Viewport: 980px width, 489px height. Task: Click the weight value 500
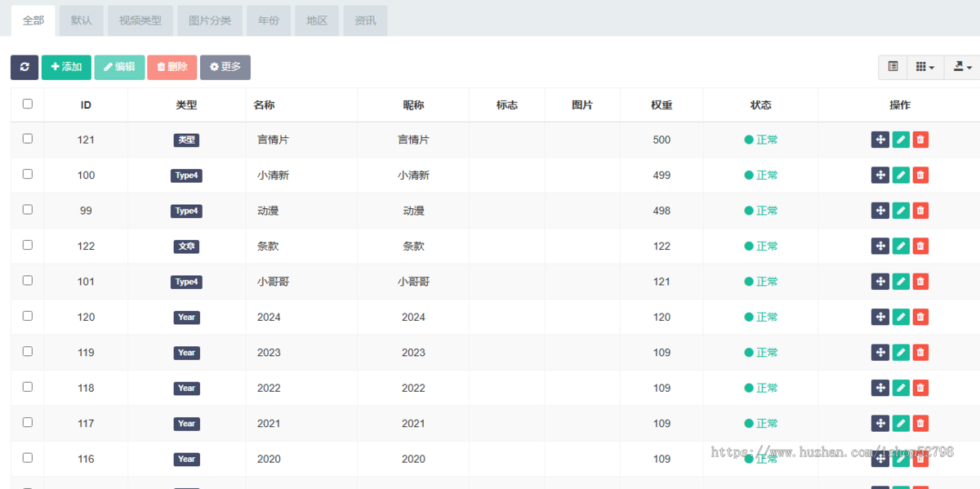point(661,140)
